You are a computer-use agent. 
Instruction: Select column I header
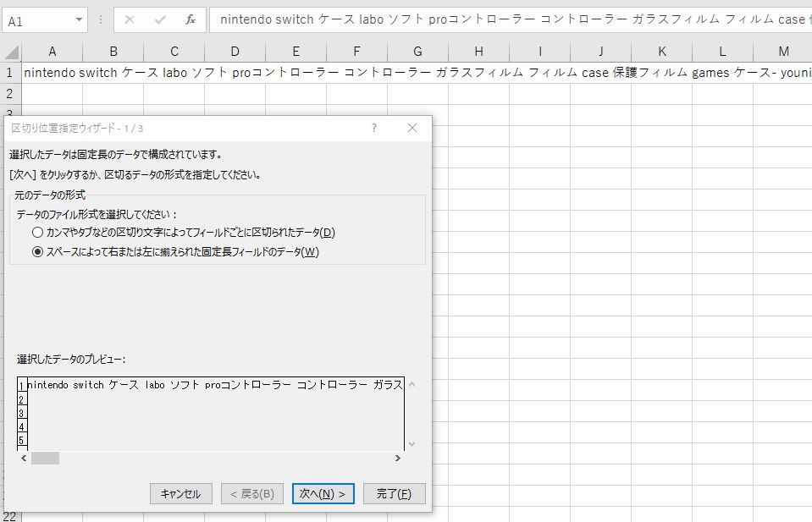(539, 52)
